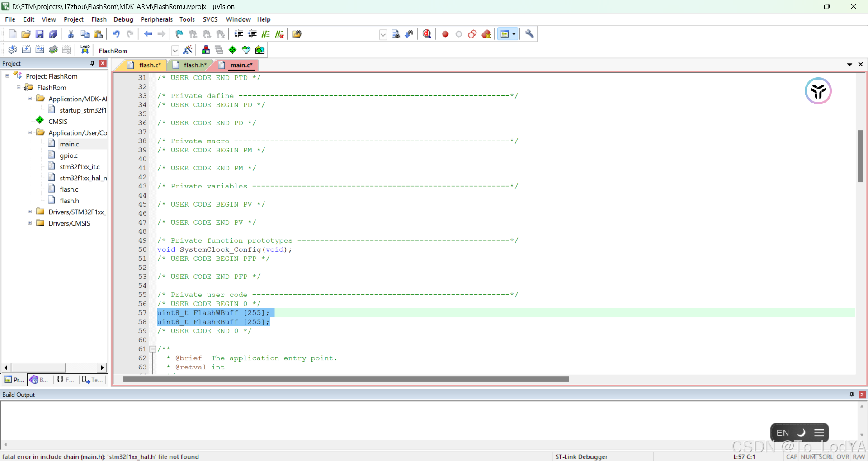Click Save All files icon

pyautogui.click(x=53, y=34)
